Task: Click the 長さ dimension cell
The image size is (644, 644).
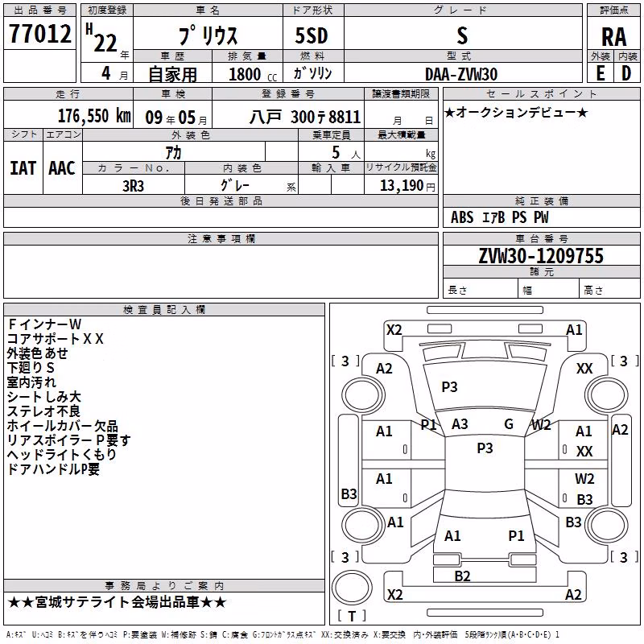Action: click(x=481, y=289)
